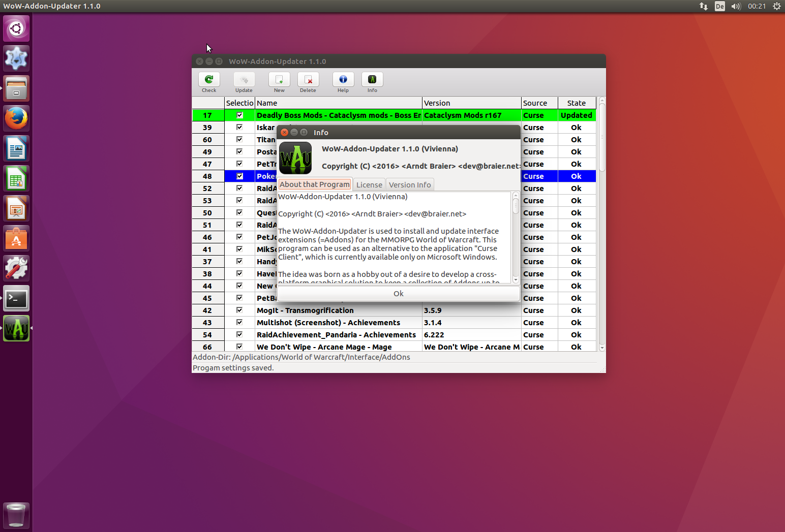Toggle checkbox for row 66
This screenshot has height=532, width=785.
click(x=239, y=347)
